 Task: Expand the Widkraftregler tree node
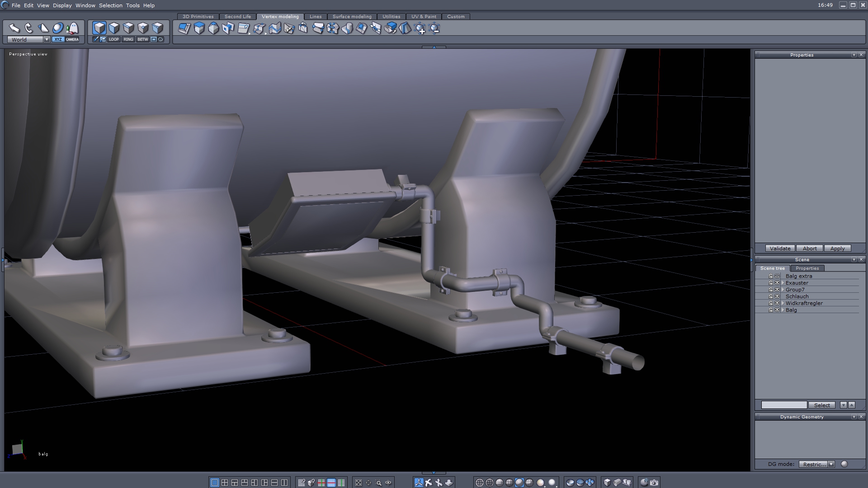[783, 303]
